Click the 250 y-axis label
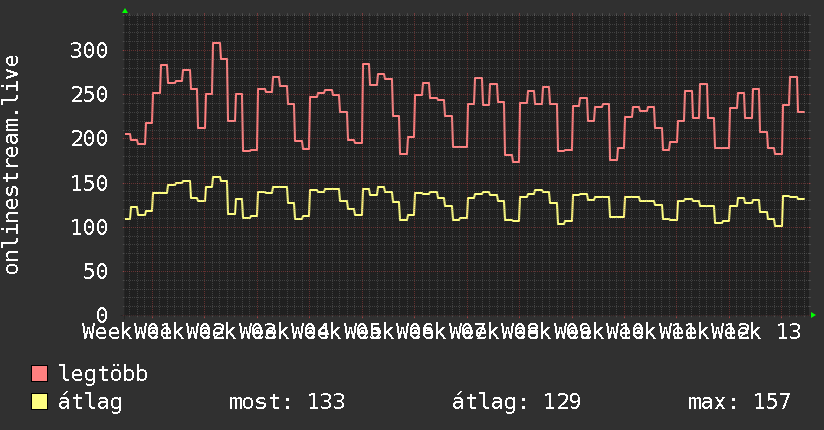 89,95
